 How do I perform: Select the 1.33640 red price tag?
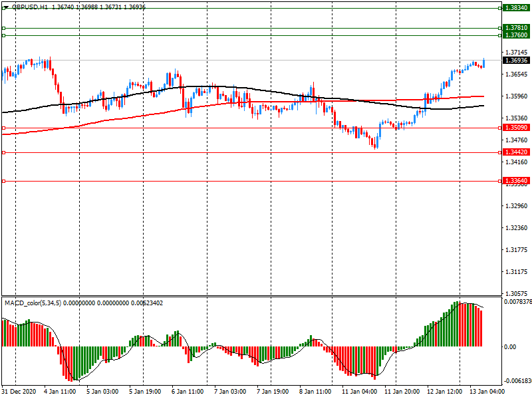tap(516, 181)
